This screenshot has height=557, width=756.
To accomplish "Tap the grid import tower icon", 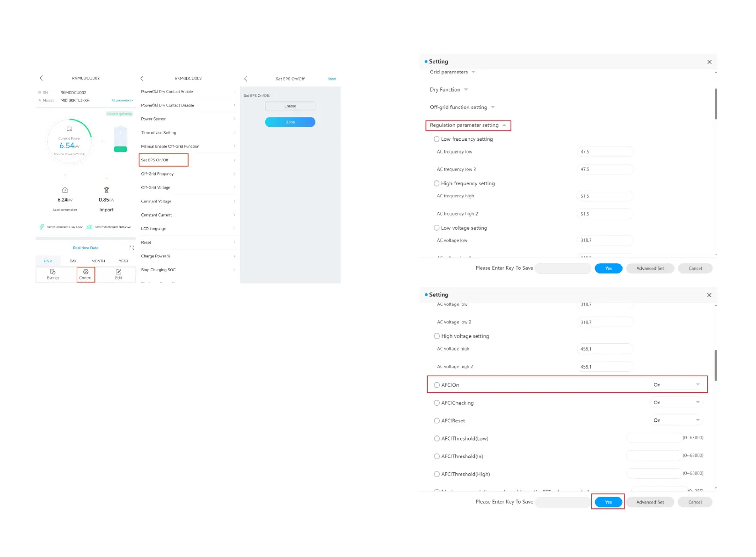I will [x=107, y=190].
